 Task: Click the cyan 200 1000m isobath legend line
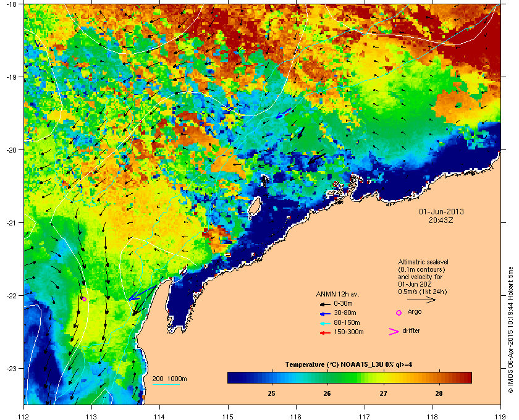pyautogui.click(x=166, y=384)
